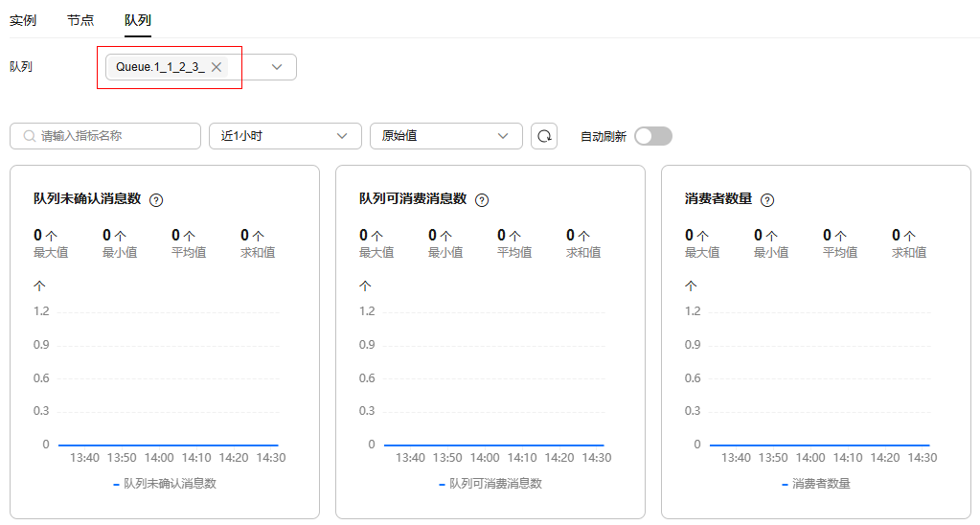Switch to the 实例 tab
This screenshot has height=525, width=980.
23,20
